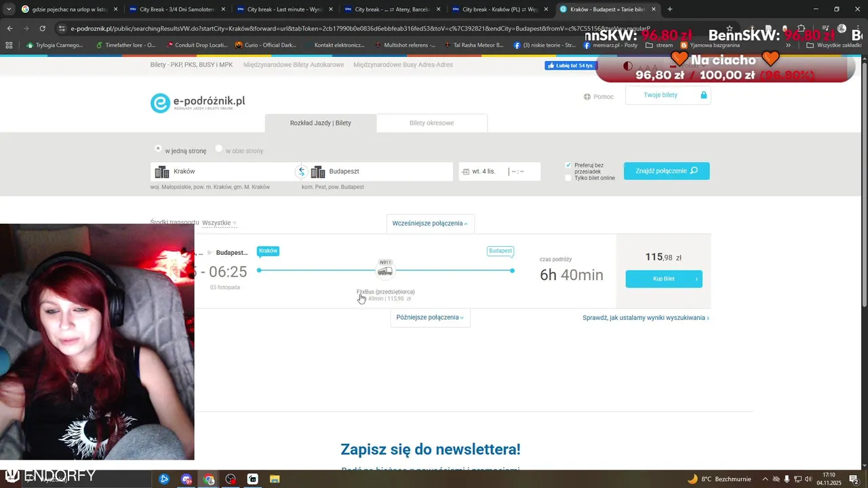
Task: Swap Kraków and Budapeszt with the swap arrows icon
Action: pyautogui.click(x=302, y=171)
